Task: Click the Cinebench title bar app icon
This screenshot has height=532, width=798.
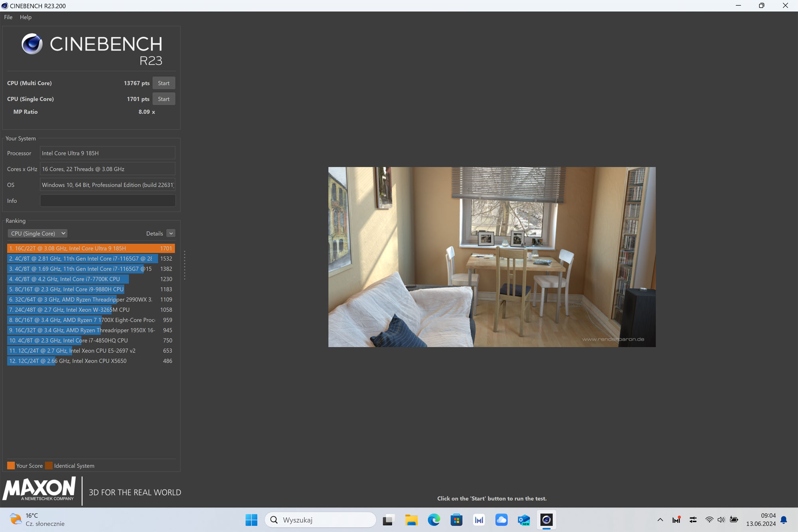Action: pyautogui.click(x=5, y=6)
